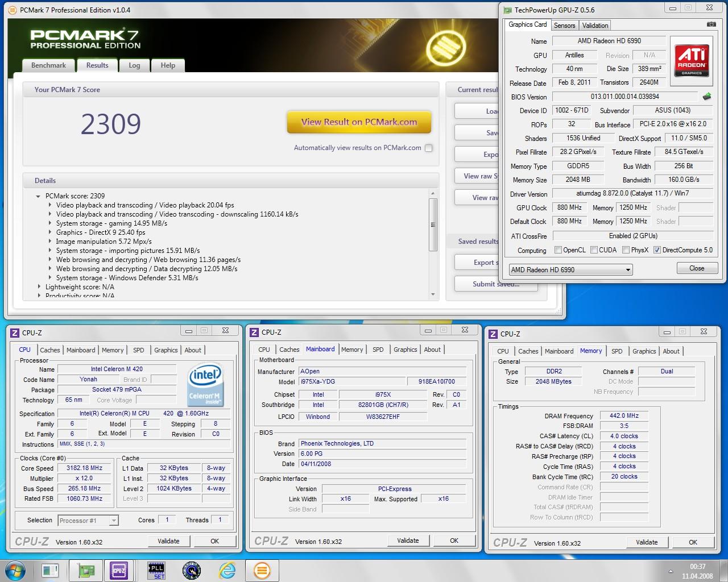Viewport: 728px width, 582px height.
Task: Click the Mainboard CPU-Z window title icon
Action: click(x=254, y=332)
